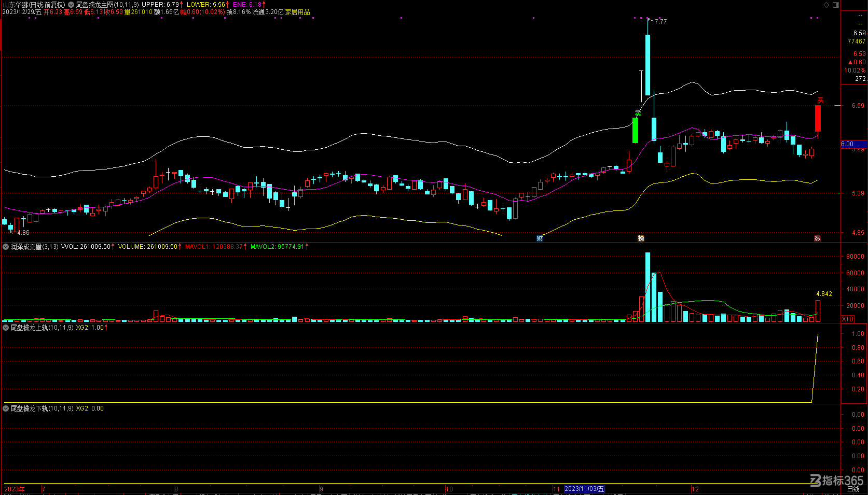Click the XG2: 0.00 value in the 下轨 panel
The width and height of the screenshot is (868, 495).
pyautogui.click(x=90, y=408)
